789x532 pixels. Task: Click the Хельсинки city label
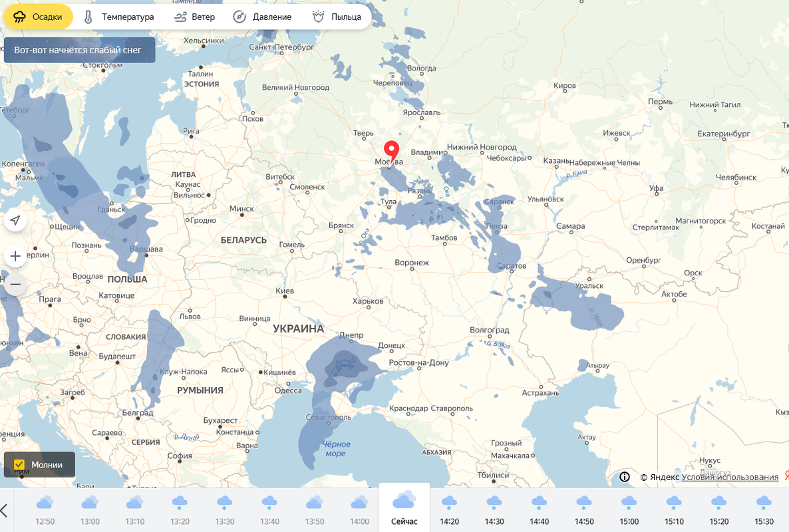204,40
